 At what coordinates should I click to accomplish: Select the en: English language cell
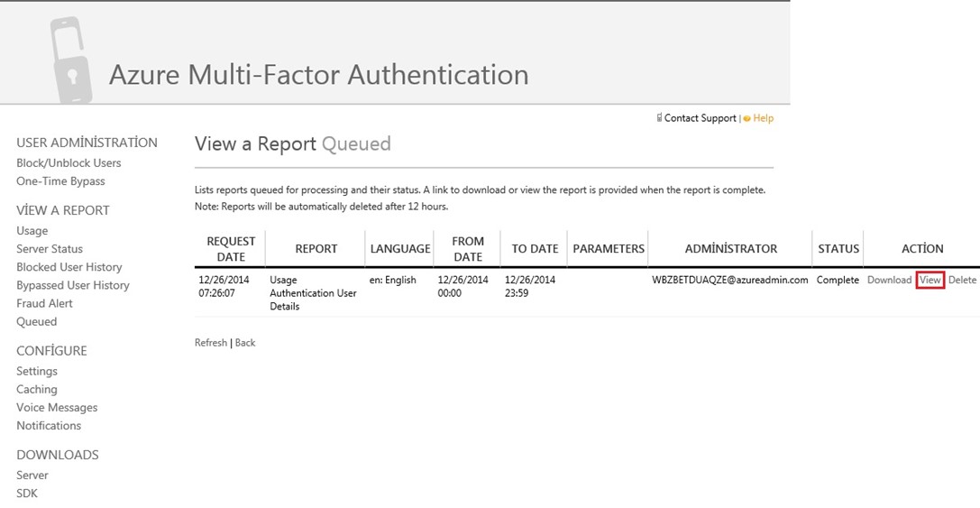[392, 280]
